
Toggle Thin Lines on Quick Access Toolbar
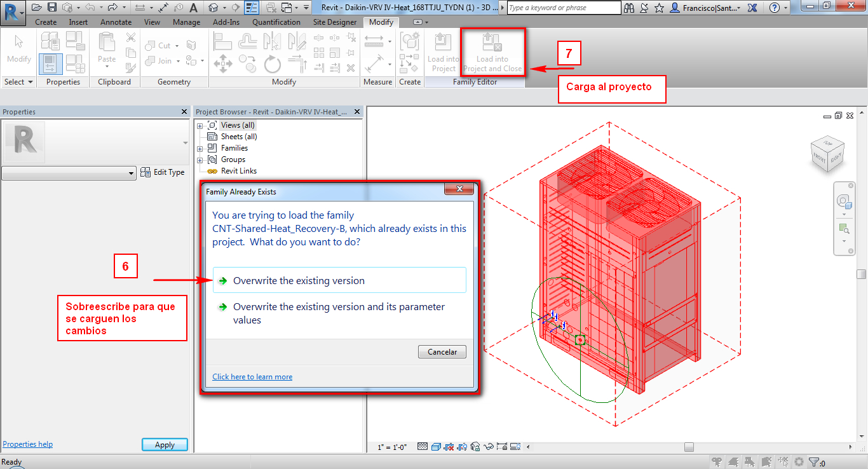coord(250,7)
